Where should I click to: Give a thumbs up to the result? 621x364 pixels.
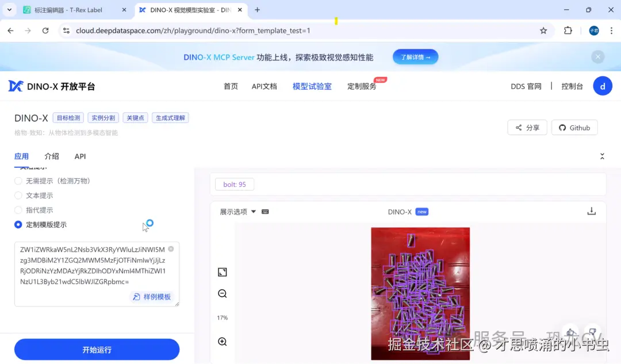point(570,333)
